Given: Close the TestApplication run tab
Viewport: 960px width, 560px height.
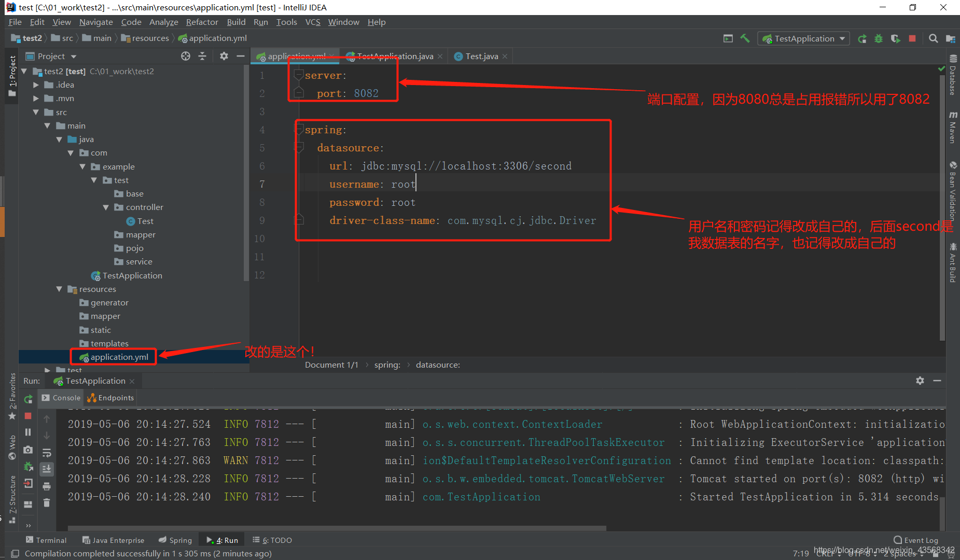Looking at the screenshot, I should [132, 381].
